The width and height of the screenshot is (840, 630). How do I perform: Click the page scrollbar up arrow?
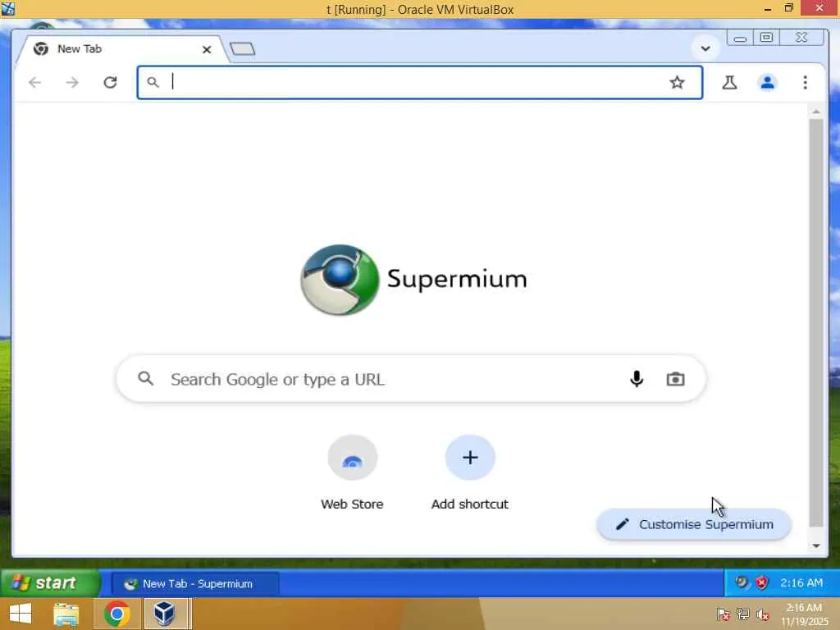coord(816,112)
